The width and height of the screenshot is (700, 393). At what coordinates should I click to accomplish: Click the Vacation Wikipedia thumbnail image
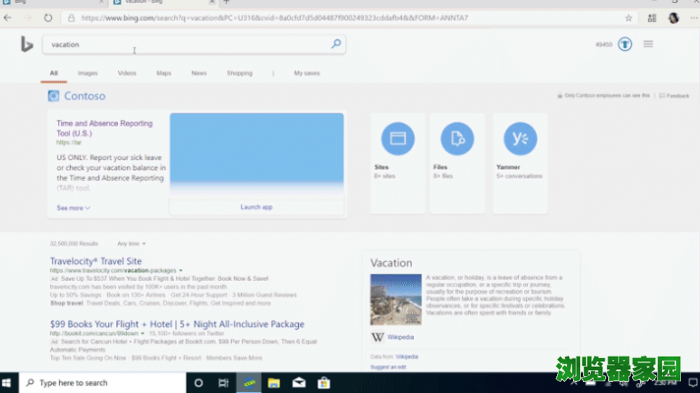396,299
